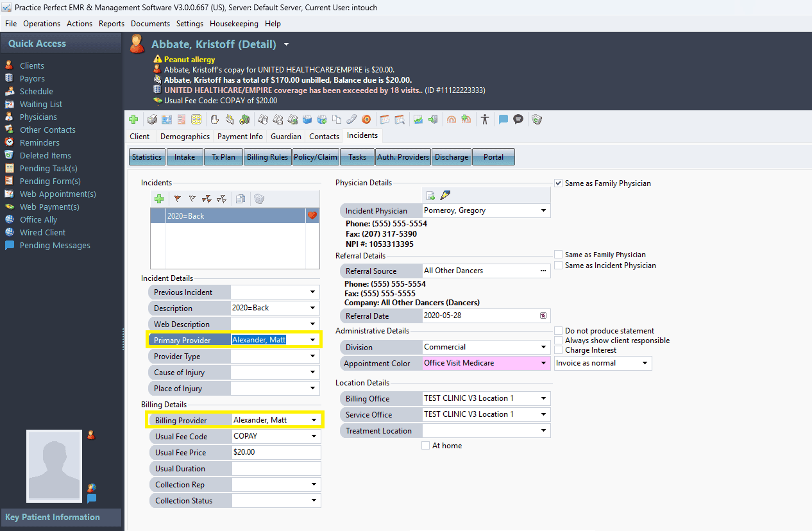Screen dimensions: 812x531
Task: Uncheck Same as Family Physician for Physician Details
Action: 559,183
